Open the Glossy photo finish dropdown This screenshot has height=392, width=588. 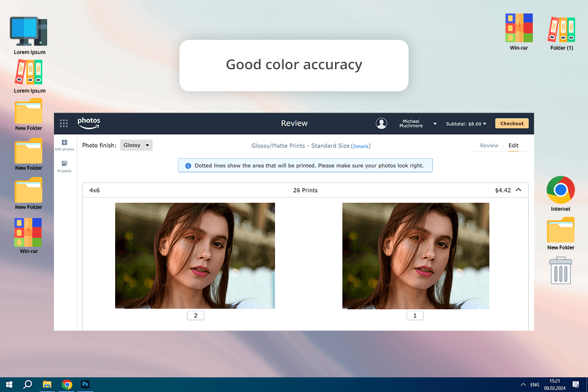pos(136,145)
